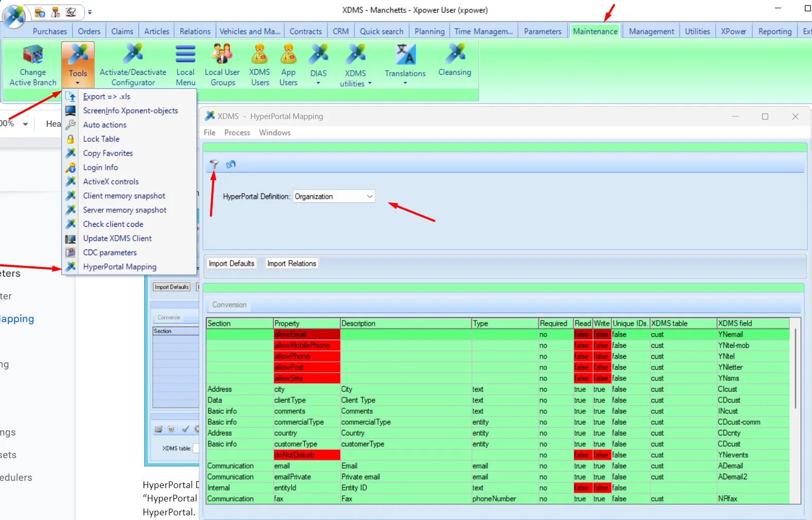Switch to the Orders ribbon tab
Screen dimensions: 812x520
89,31
